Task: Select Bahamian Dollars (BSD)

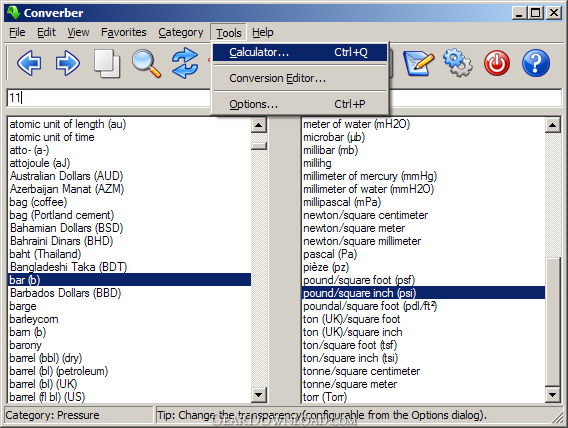Action: coord(66,228)
